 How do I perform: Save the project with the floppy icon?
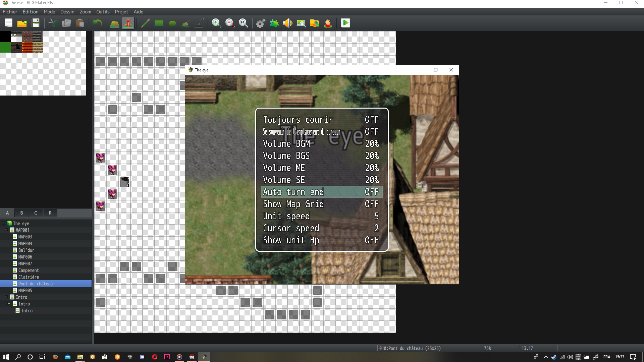tap(36, 23)
